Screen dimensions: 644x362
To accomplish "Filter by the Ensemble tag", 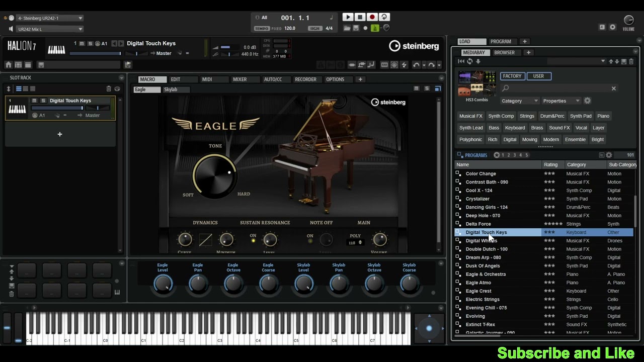I will click(x=575, y=139).
